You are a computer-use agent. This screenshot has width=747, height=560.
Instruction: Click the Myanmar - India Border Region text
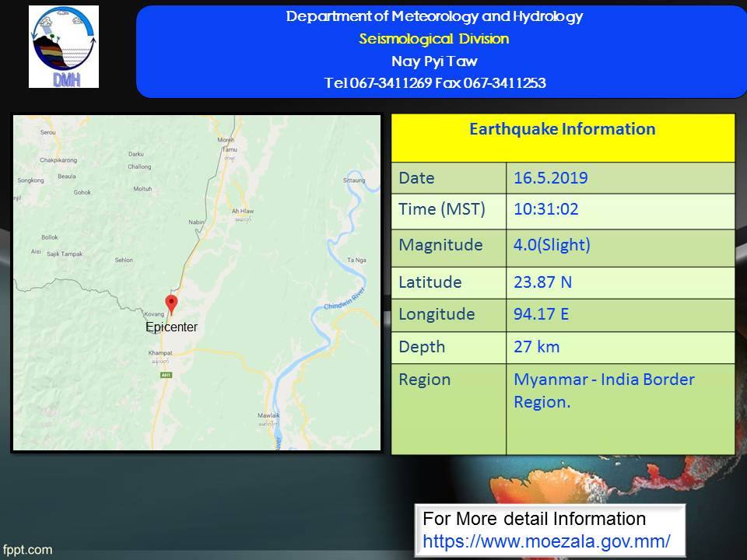pyautogui.click(x=603, y=391)
